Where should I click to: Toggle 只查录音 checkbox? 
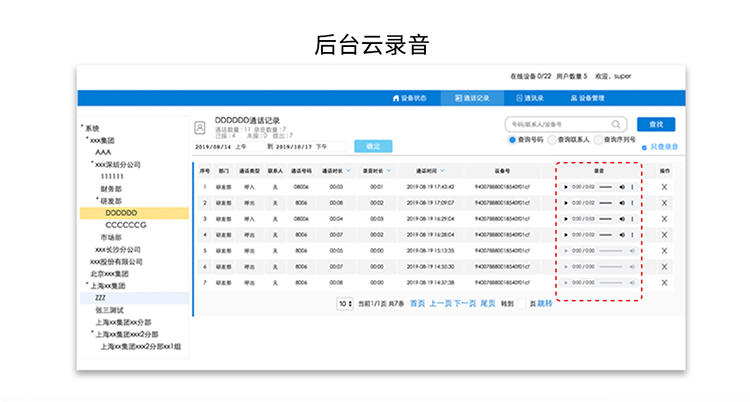click(x=643, y=147)
